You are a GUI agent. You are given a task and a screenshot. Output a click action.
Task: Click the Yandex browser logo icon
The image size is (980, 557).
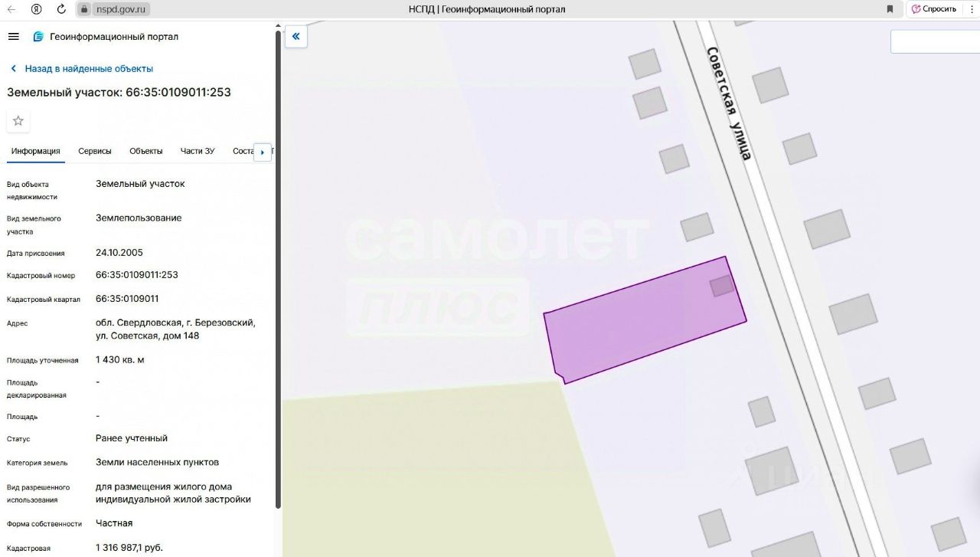[37, 9]
